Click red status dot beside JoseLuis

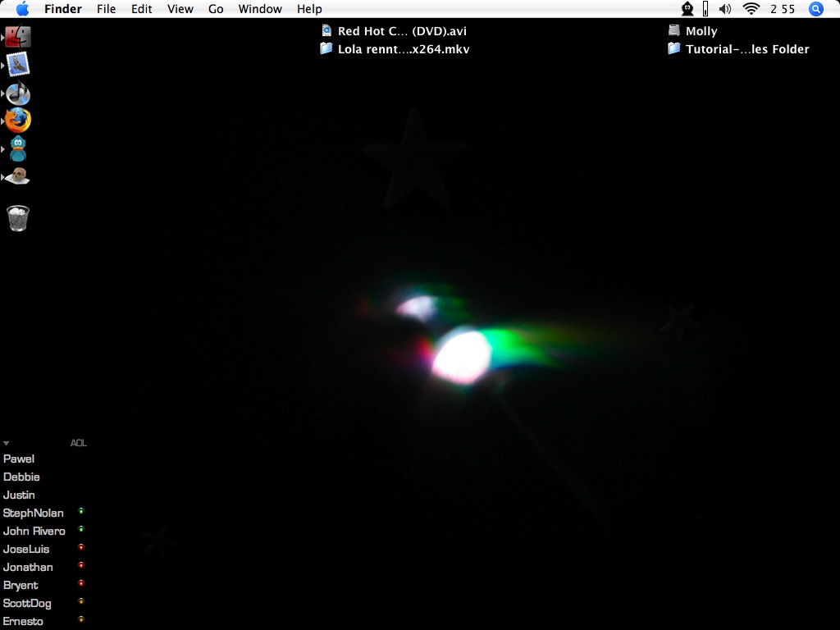point(81,547)
